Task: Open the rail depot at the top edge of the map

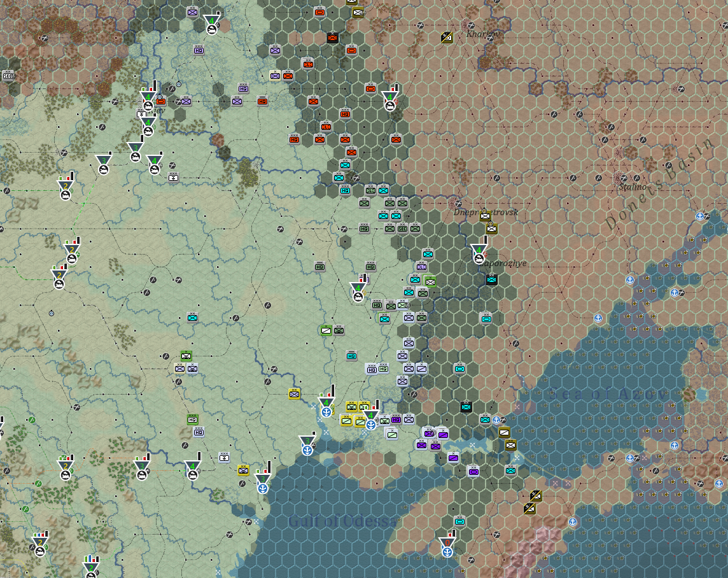Action: 212,24
